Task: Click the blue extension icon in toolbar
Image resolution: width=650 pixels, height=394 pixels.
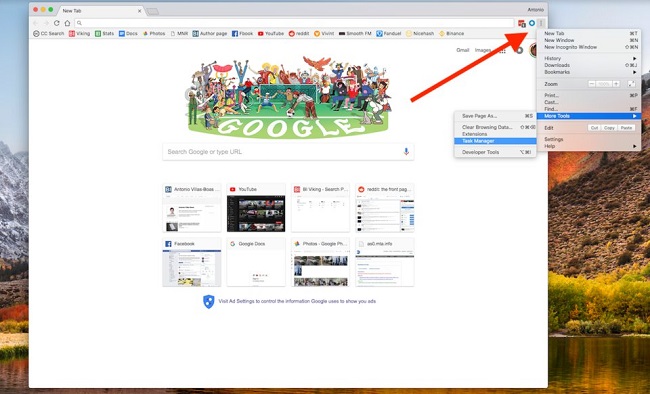Action: 532,23
